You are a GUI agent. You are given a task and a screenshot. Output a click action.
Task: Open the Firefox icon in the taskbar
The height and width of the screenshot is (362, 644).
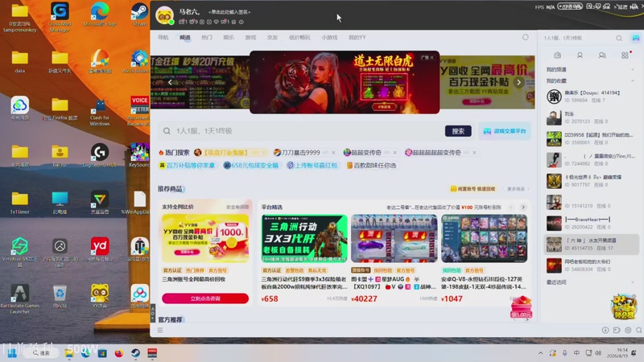pos(118,353)
